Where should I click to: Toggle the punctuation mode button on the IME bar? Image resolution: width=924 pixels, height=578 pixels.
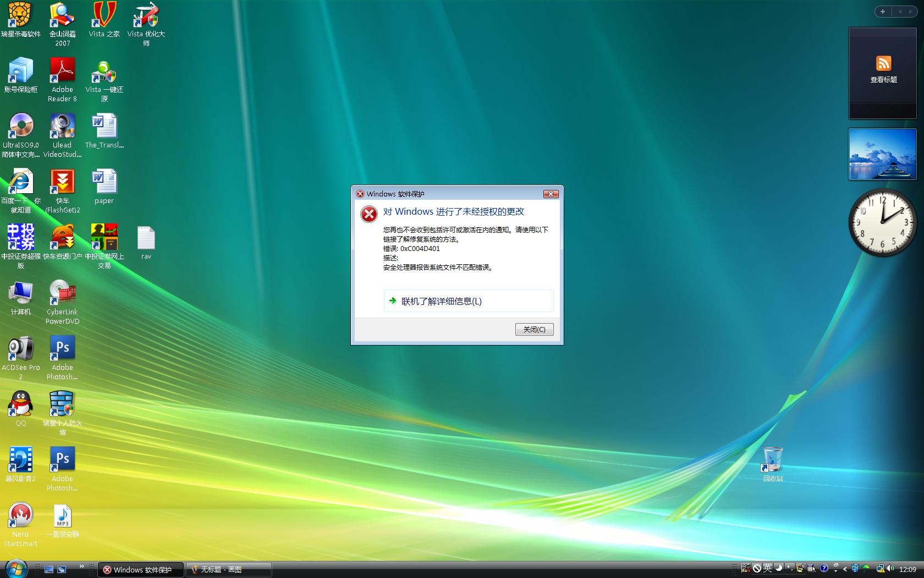point(789,569)
